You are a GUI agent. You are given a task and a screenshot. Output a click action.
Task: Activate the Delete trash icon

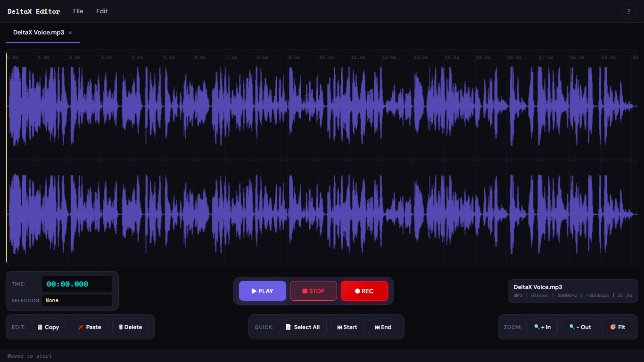click(x=122, y=327)
